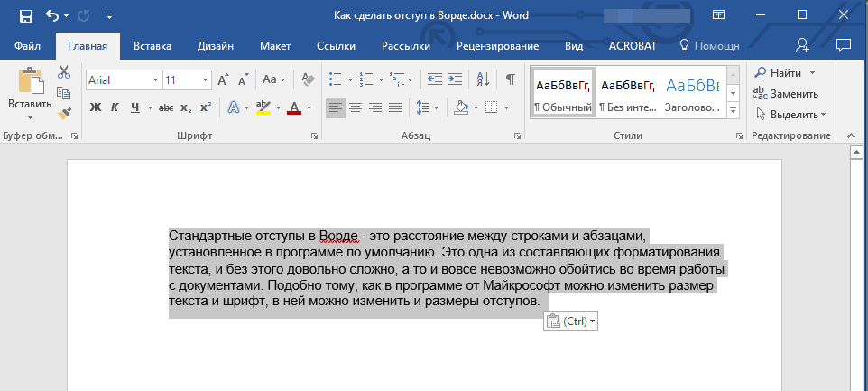Viewport: 868px width, 391px height.
Task: Toggle bold Ж formatting
Action: (x=96, y=108)
